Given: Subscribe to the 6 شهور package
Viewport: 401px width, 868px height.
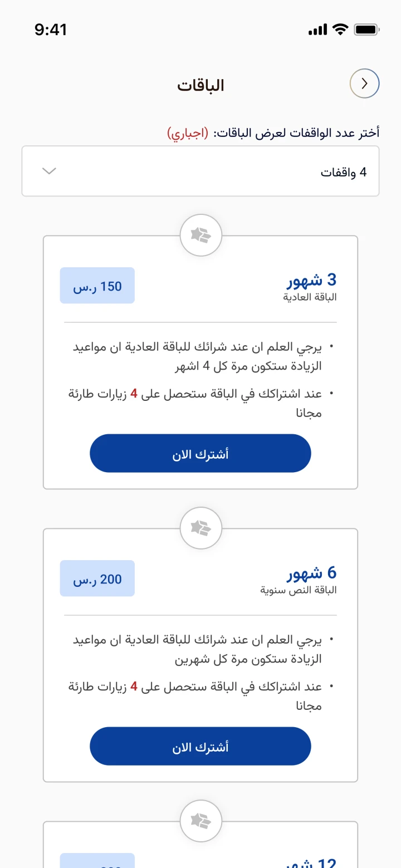Looking at the screenshot, I should point(200,746).
